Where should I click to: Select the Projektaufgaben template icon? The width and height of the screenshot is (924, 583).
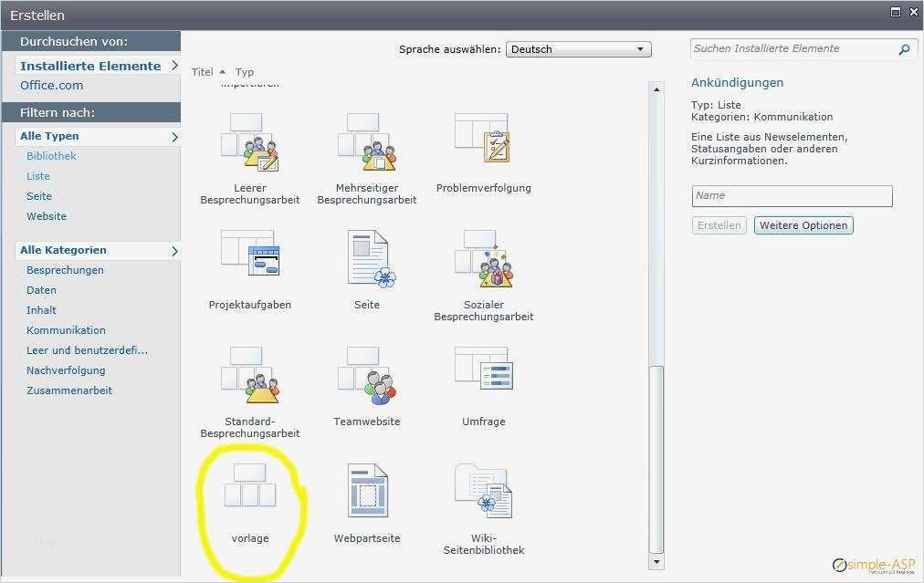click(x=249, y=258)
